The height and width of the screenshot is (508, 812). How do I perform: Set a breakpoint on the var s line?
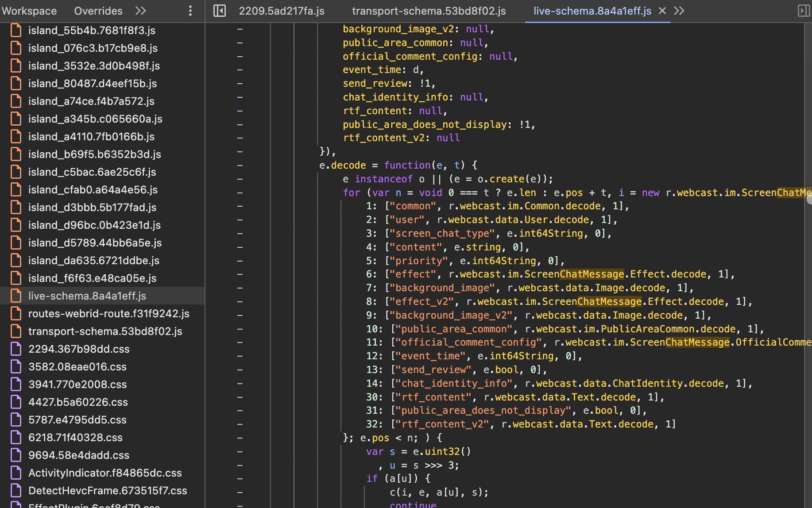(240, 451)
